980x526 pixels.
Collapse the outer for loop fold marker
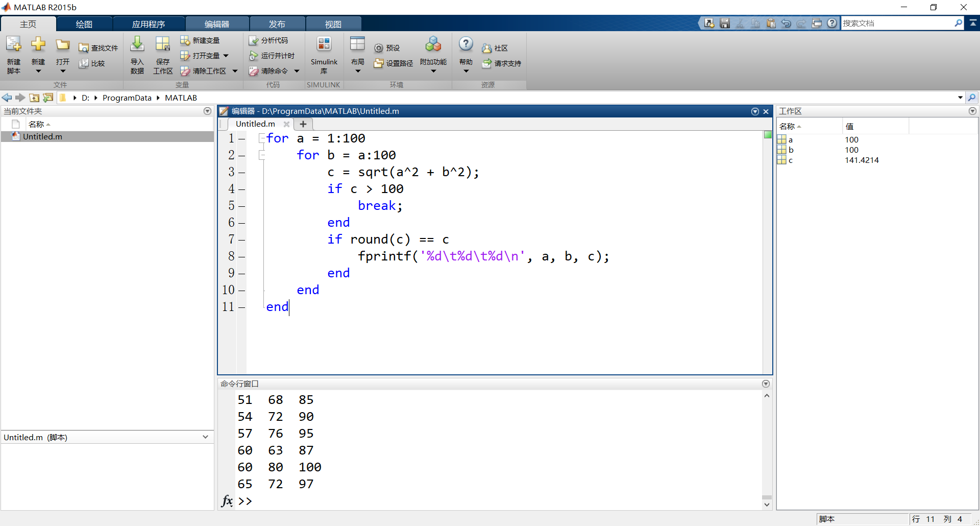pos(262,138)
